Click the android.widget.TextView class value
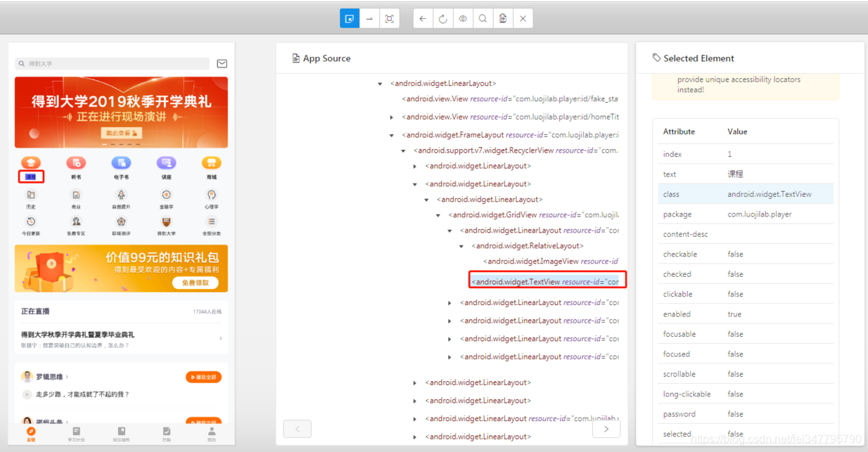This screenshot has height=452, width=868. click(770, 194)
